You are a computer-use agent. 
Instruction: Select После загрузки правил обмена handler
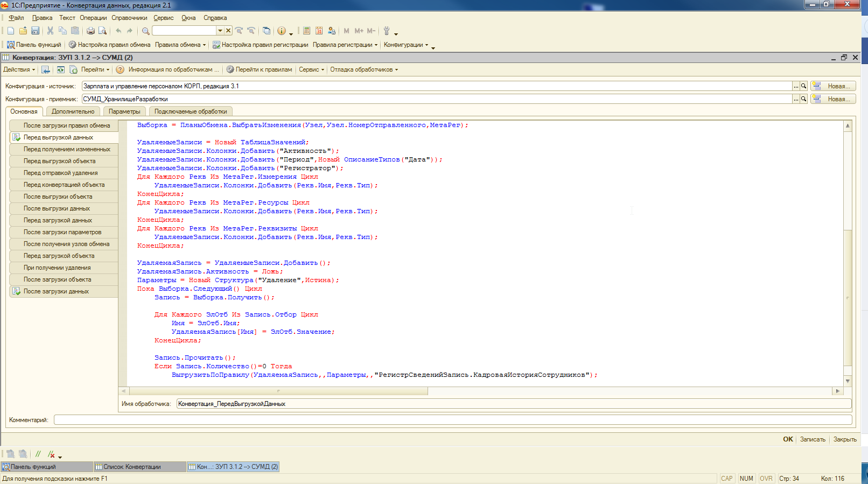click(x=64, y=125)
